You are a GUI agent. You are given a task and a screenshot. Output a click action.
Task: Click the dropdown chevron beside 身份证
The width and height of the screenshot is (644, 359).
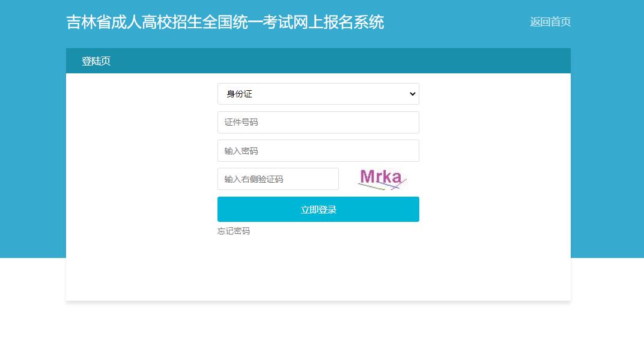412,94
